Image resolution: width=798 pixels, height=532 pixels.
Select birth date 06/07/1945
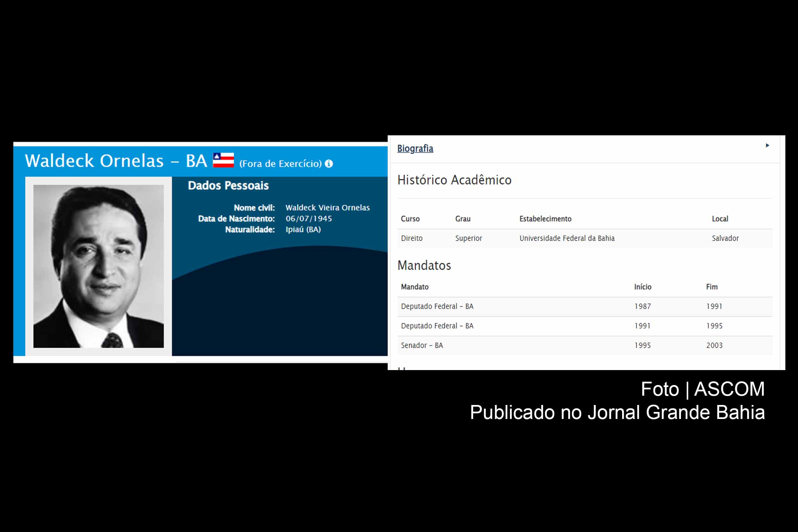(309, 218)
